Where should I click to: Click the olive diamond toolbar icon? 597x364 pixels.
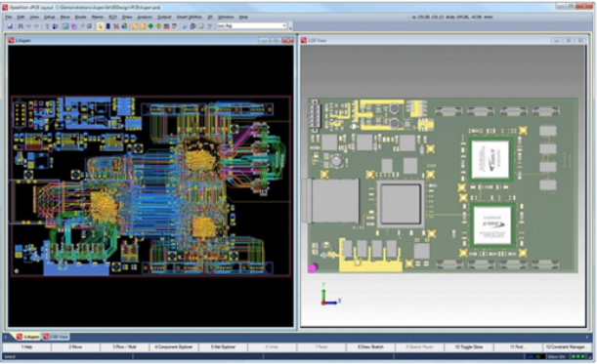tap(158, 26)
